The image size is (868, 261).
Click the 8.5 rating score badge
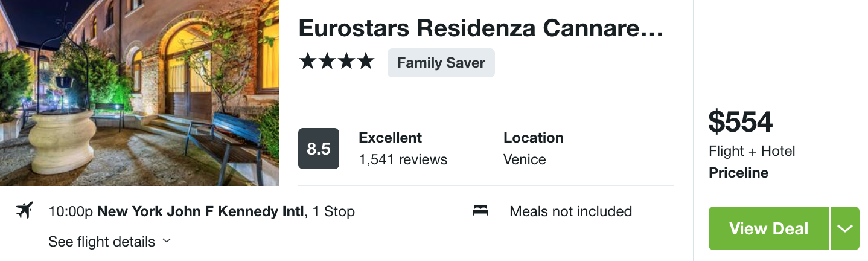(x=319, y=149)
